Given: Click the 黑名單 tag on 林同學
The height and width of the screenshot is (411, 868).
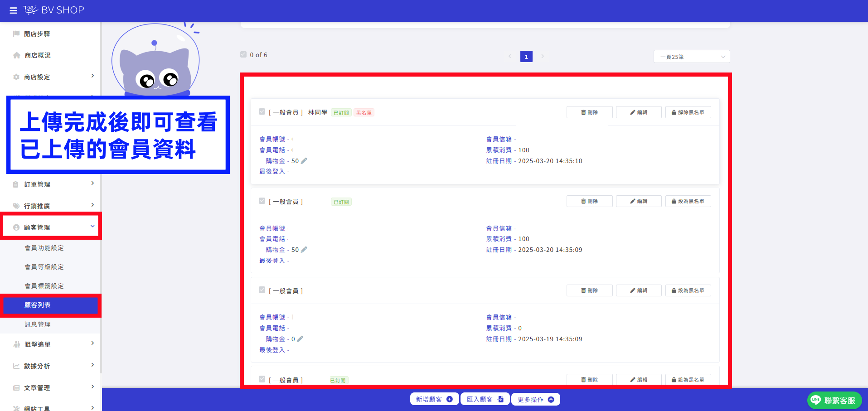Looking at the screenshot, I should tap(364, 113).
